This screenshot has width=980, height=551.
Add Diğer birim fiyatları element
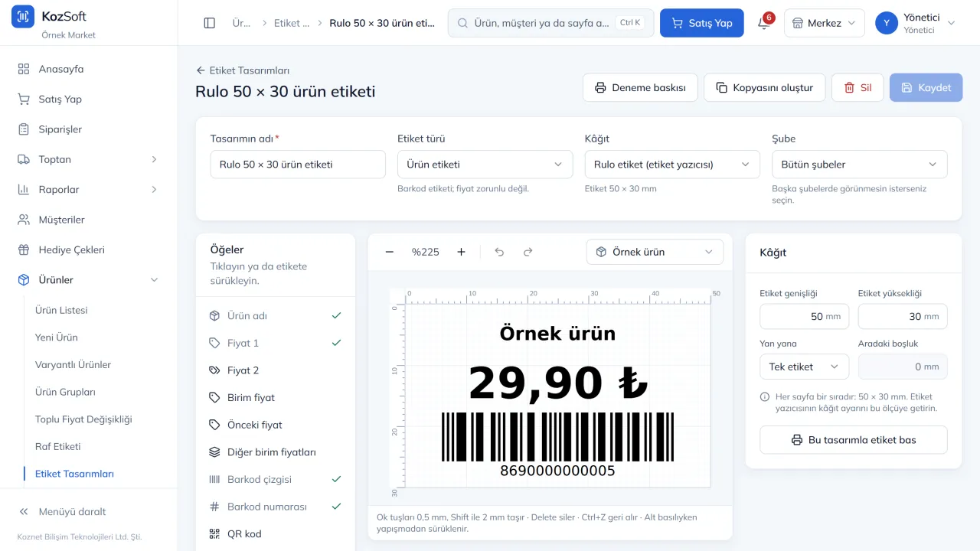click(x=276, y=452)
